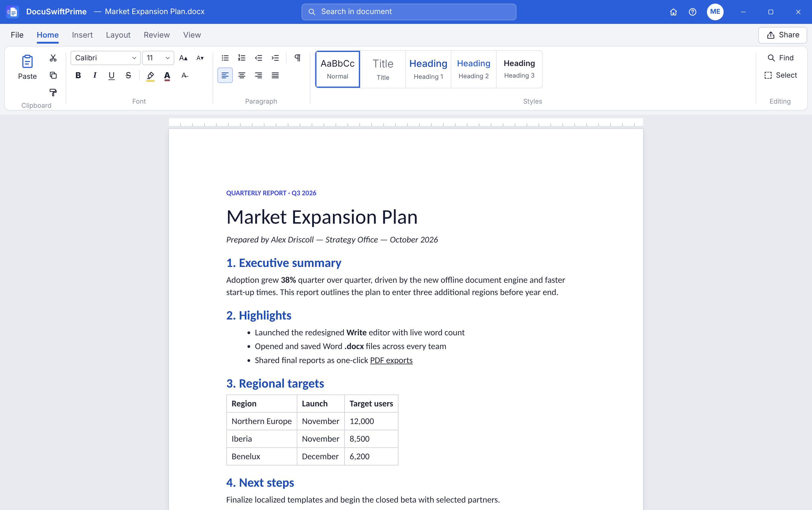Toggle align left
Viewport: 812px width, 510px height.
click(225, 75)
